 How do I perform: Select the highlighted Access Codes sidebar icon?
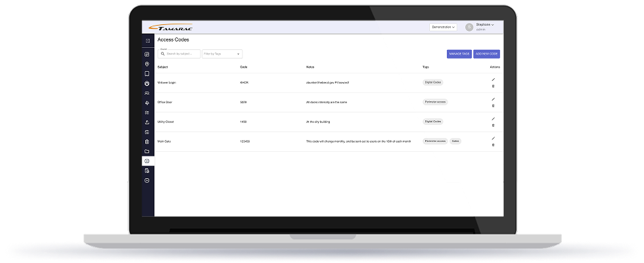(x=147, y=161)
